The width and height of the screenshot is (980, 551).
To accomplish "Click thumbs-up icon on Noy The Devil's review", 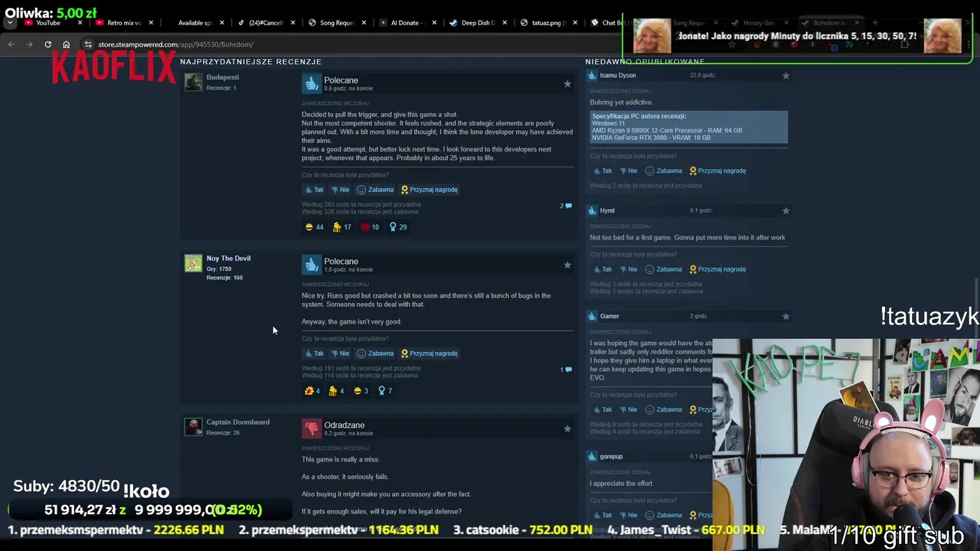I will 311,265.
